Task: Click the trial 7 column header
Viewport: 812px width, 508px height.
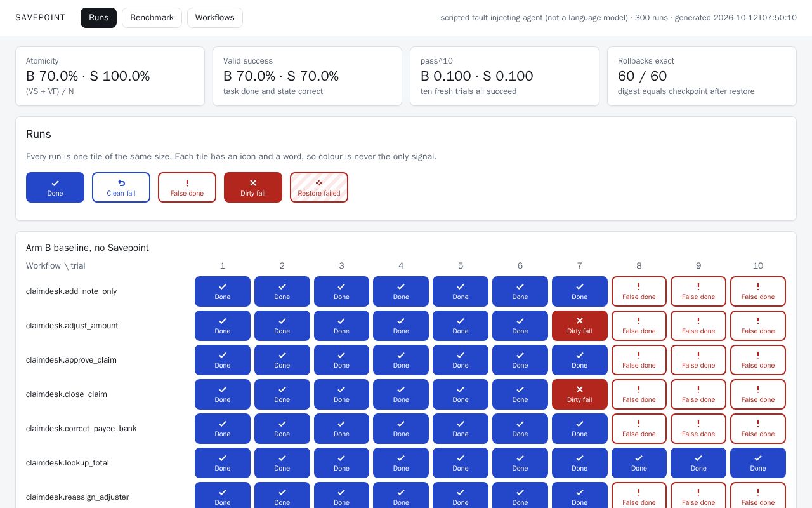Action: click(x=580, y=266)
